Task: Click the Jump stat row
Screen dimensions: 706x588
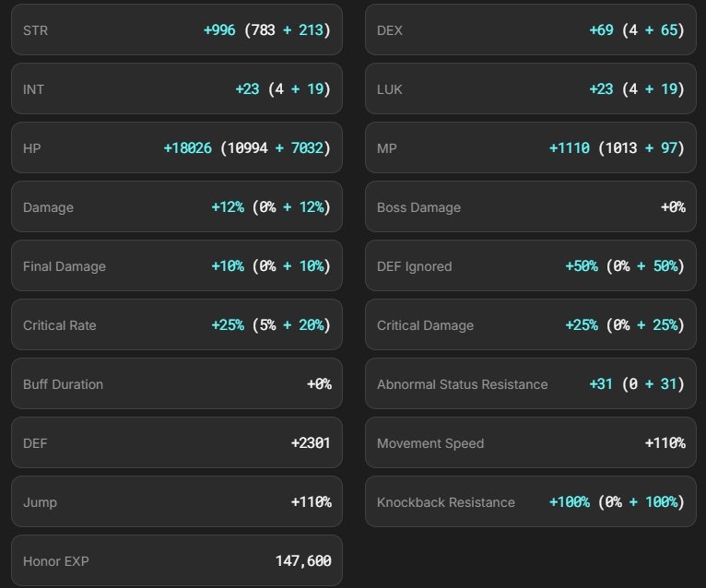Action: coord(176,502)
